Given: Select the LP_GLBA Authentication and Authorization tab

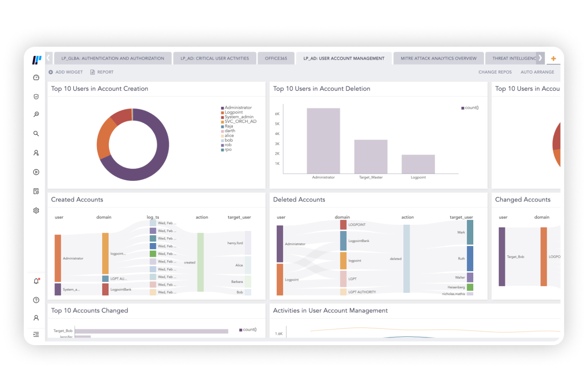Looking at the screenshot, I should (112, 58).
